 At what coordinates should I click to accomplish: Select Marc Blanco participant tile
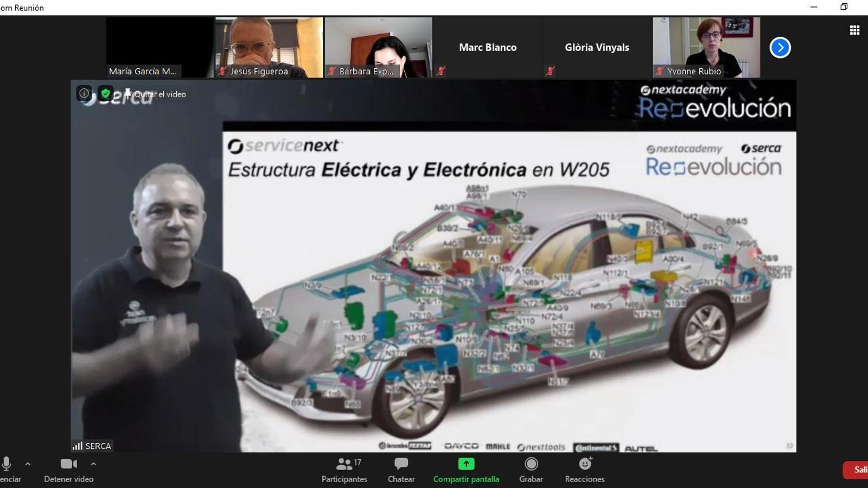pos(488,47)
